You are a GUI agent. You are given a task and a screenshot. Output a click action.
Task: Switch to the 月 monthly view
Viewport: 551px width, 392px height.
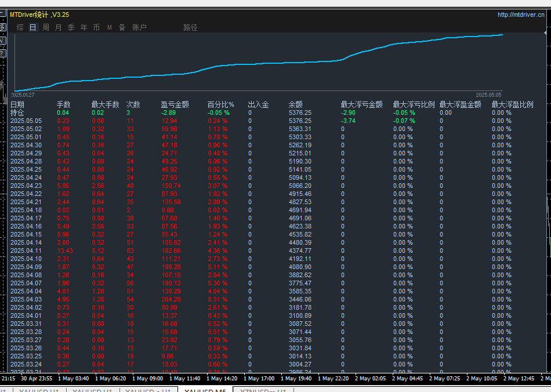[x=59, y=27]
